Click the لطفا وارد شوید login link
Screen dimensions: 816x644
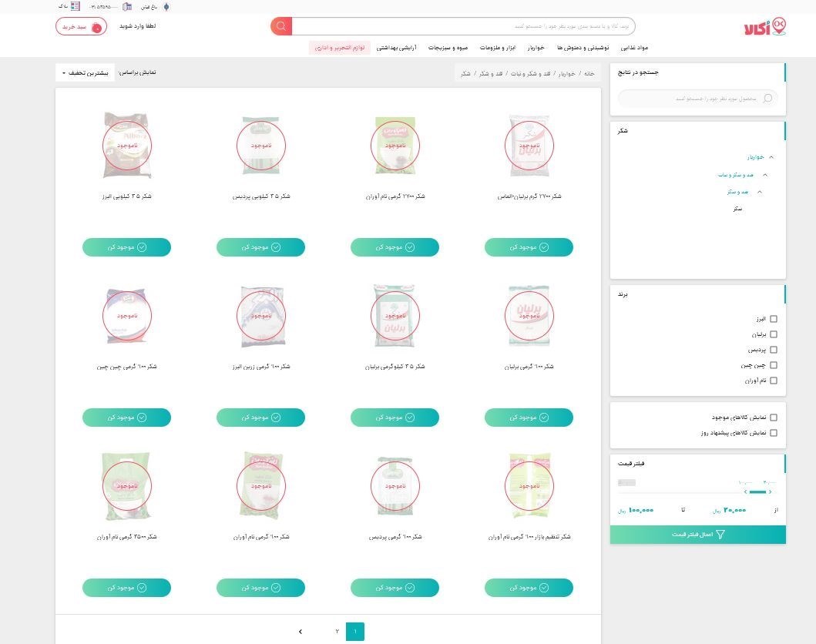click(137, 26)
